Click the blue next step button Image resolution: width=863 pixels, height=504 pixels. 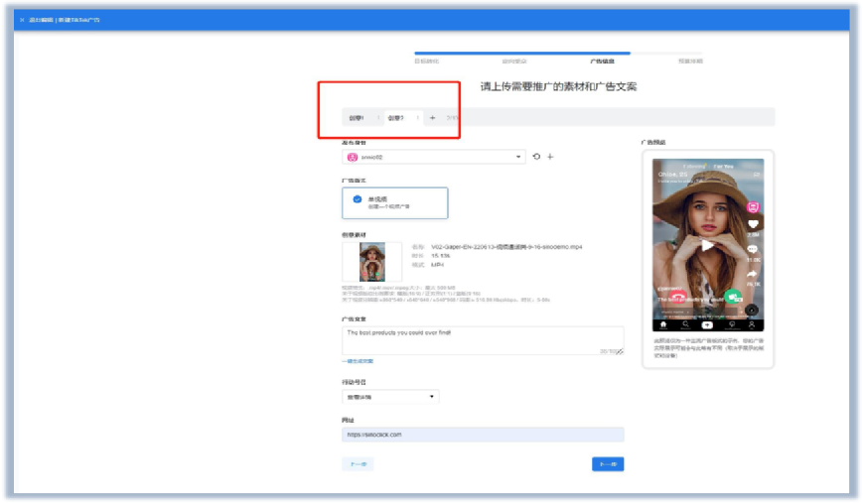pyautogui.click(x=608, y=464)
